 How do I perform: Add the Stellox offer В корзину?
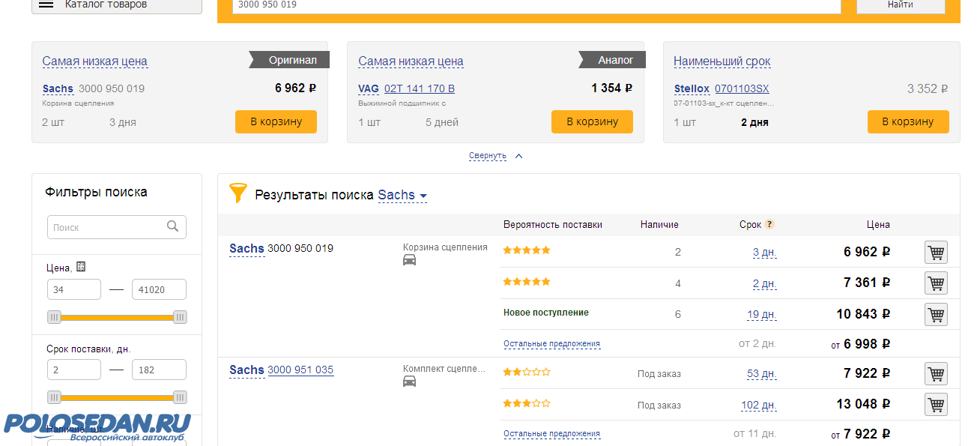[x=908, y=121]
